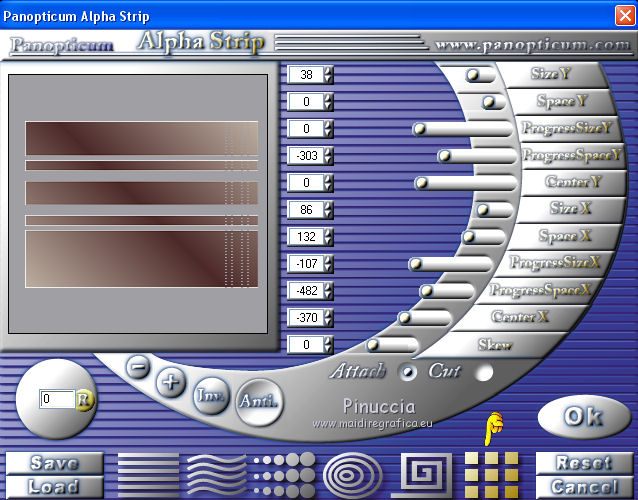Click the ProgressSizeY slider knob
Screen dimensions: 638x500
tap(419, 129)
